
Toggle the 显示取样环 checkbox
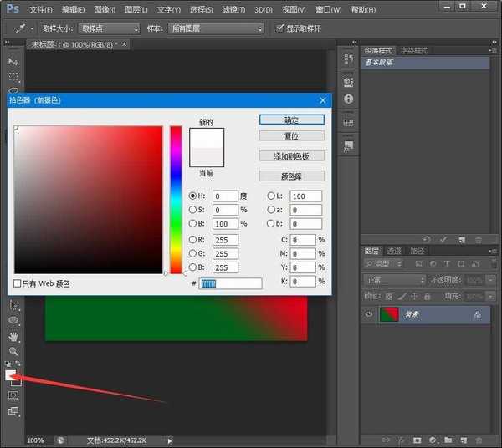[280, 28]
